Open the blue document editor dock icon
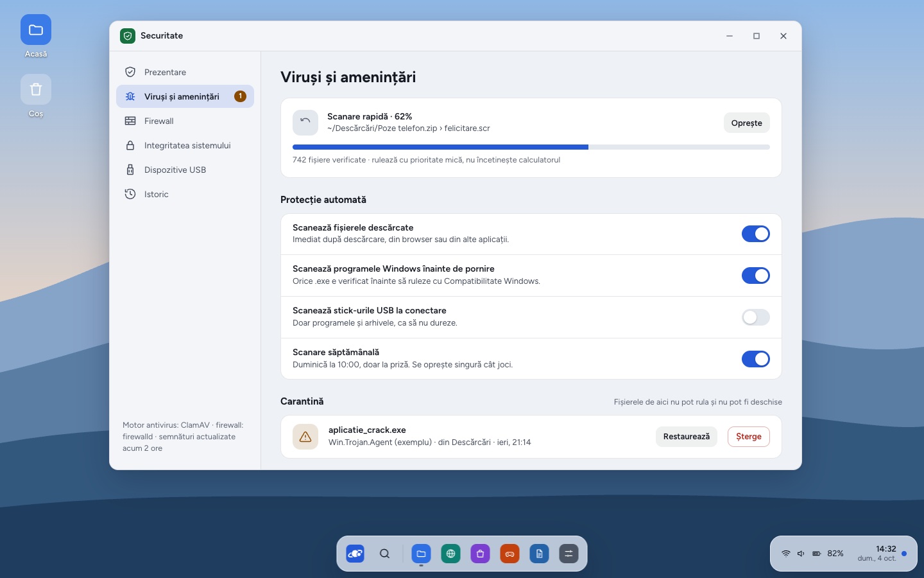This screenshot has height=578, width=924. pos(539,554)
